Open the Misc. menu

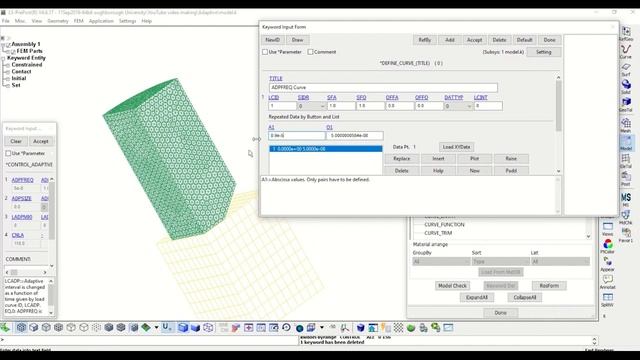(20, 21)
